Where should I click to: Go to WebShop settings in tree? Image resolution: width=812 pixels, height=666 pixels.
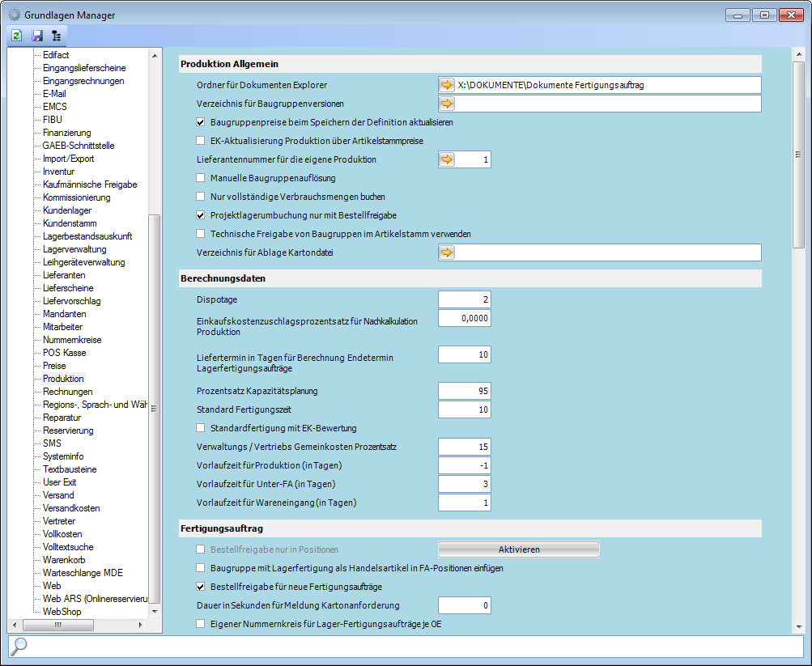coord(62,612)
